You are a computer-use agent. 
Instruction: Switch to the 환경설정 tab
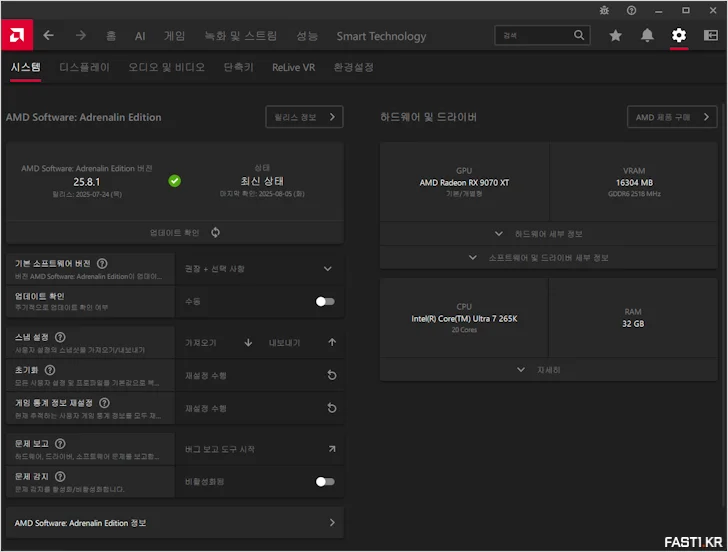click(x=353, y=67)
